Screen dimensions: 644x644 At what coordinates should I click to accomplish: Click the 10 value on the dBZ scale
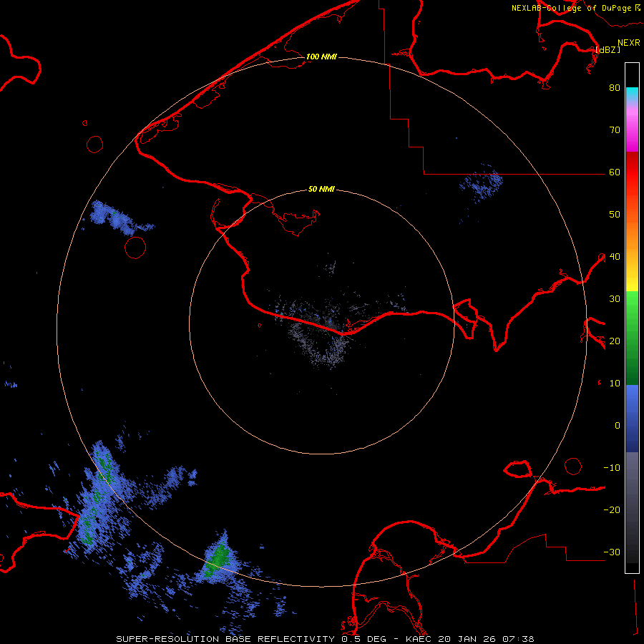(615, 384)
